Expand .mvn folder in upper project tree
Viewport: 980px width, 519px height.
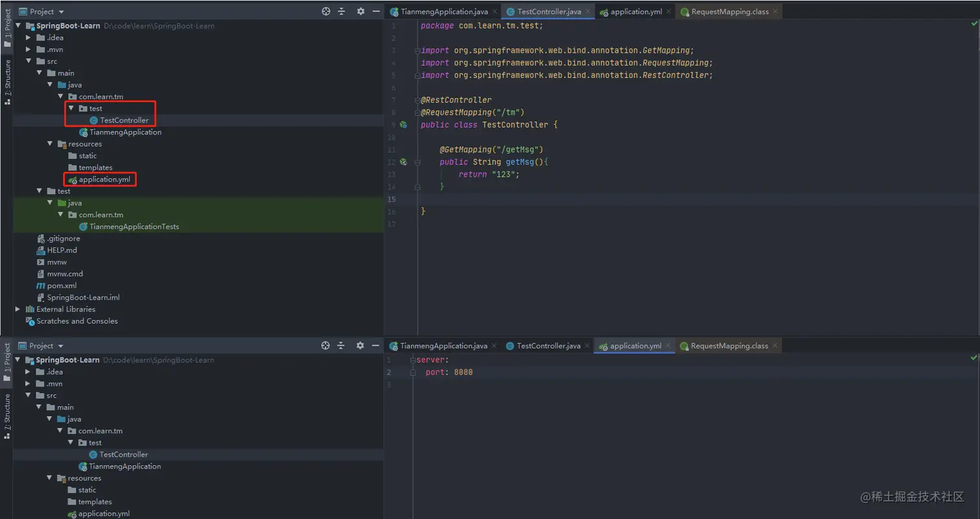29,49
